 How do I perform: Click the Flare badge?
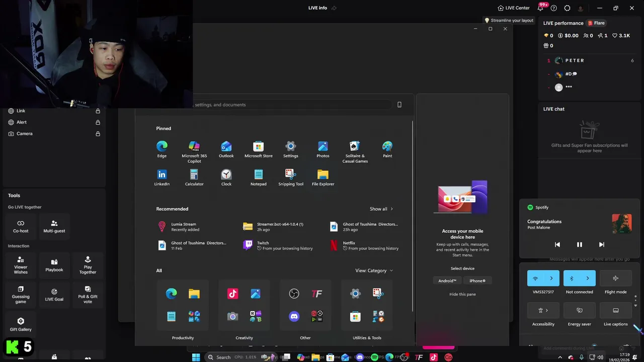[x=596, y=23]
